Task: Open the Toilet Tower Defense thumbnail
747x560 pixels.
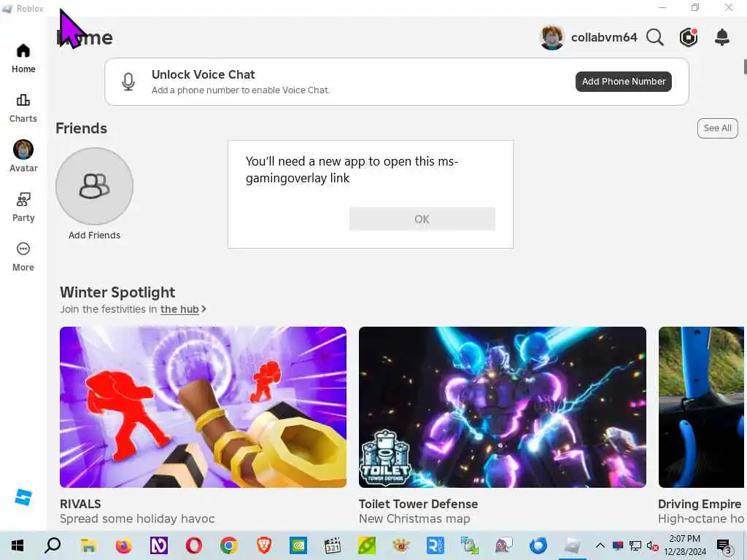Action: coord(503,407)
